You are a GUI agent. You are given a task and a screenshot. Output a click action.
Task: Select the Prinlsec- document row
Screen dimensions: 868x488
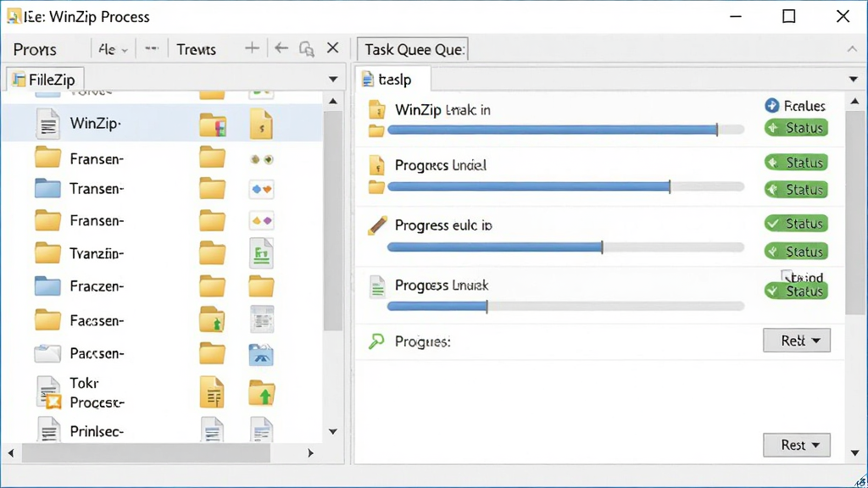click(162, 430)
